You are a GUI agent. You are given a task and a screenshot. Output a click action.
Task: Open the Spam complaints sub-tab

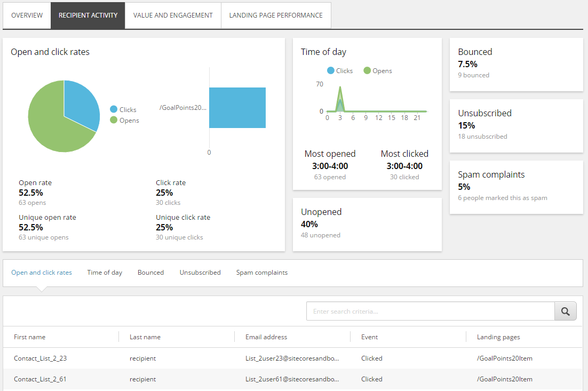(262, 273)
